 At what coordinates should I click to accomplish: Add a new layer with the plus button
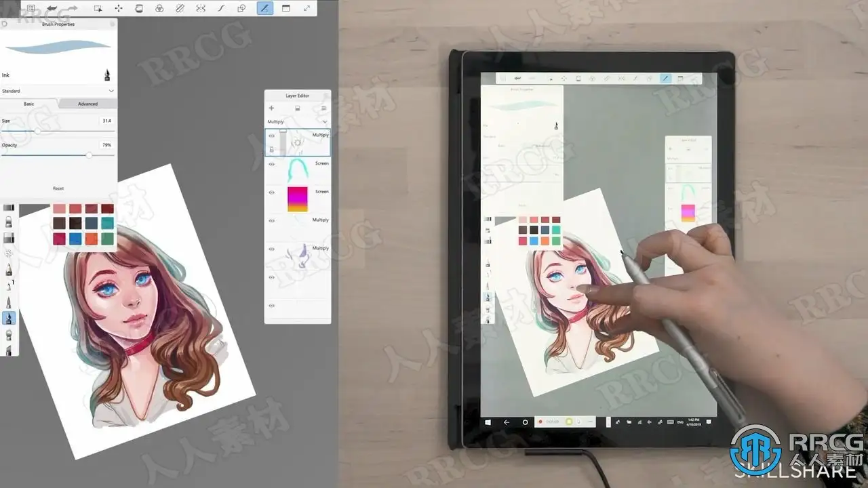click(271, 108)
